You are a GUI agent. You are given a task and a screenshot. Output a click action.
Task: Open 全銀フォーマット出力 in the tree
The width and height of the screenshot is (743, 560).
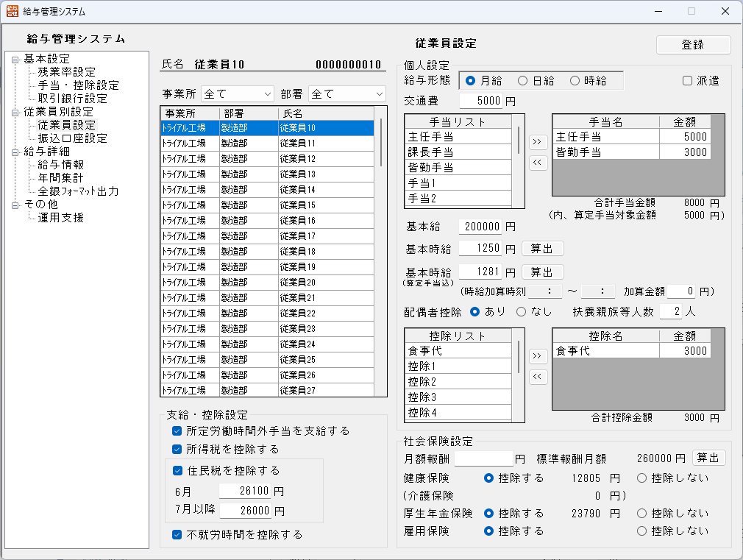pos(78,191)
